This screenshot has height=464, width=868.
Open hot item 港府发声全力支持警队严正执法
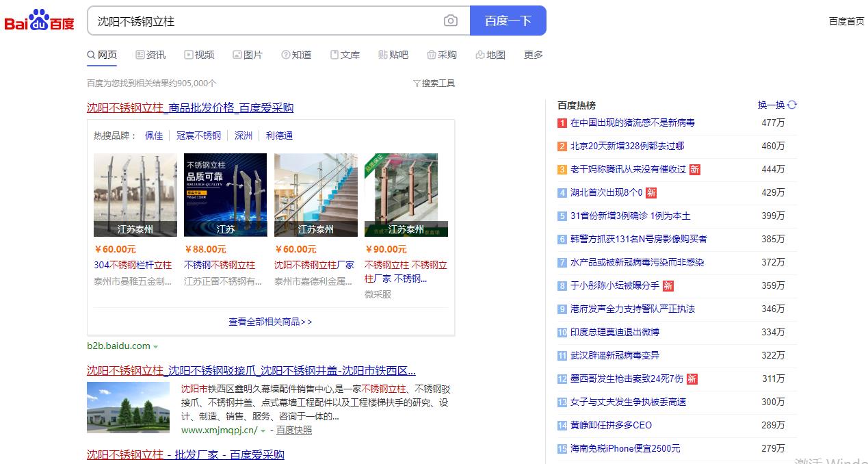[x=633, y=309]
